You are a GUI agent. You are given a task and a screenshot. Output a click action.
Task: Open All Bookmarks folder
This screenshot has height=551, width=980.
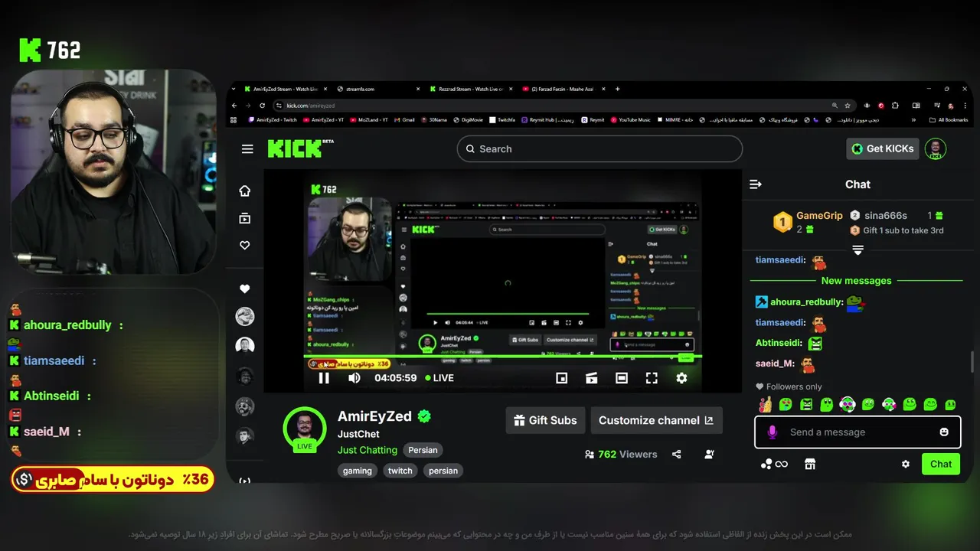click(x=948, y=120)
